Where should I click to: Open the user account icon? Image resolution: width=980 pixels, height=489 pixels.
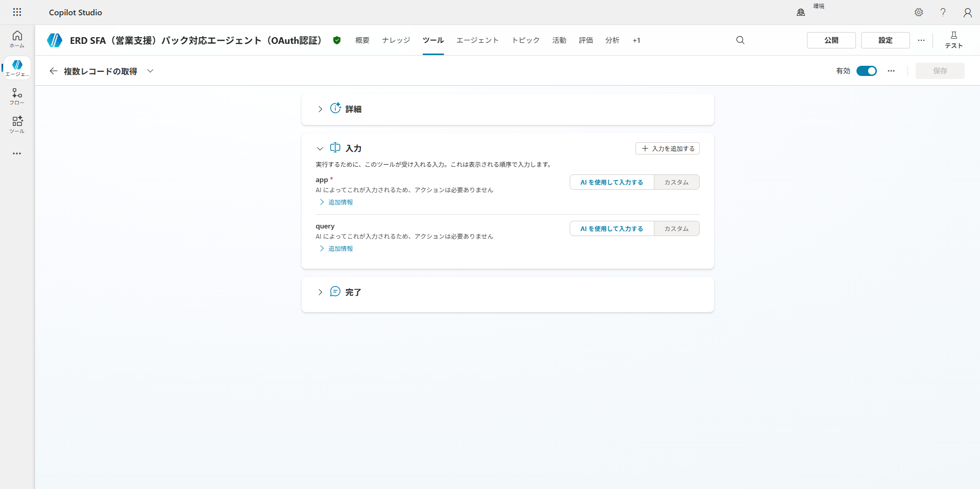click(x=968, y=12)
